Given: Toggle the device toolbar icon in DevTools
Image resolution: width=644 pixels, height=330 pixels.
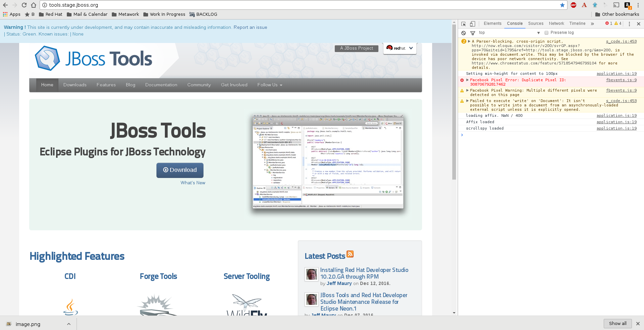Looking at the screenshot, I should click(472, 24).
